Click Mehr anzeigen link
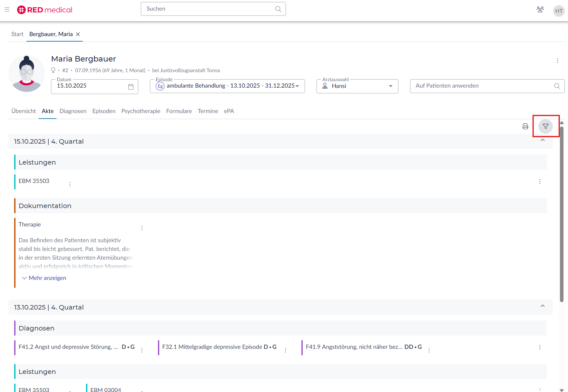Image resolution: width=568 pixels, height=392 pixels. 47,278
